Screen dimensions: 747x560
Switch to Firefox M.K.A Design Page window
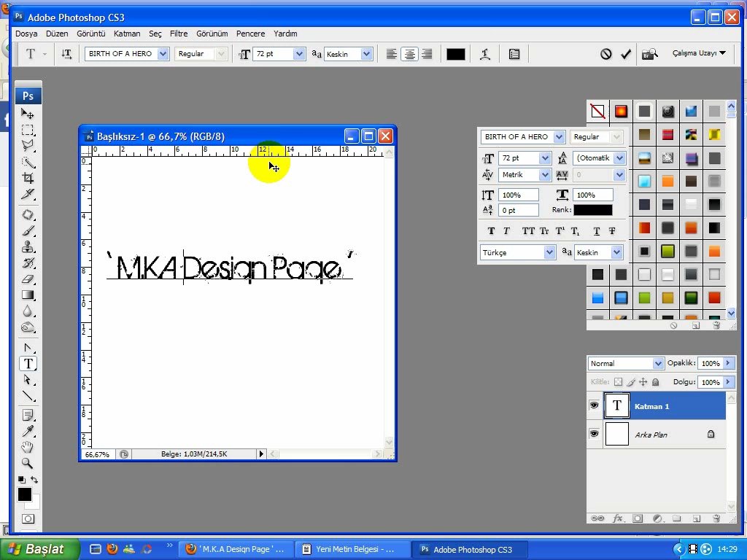tap(236, 549)
